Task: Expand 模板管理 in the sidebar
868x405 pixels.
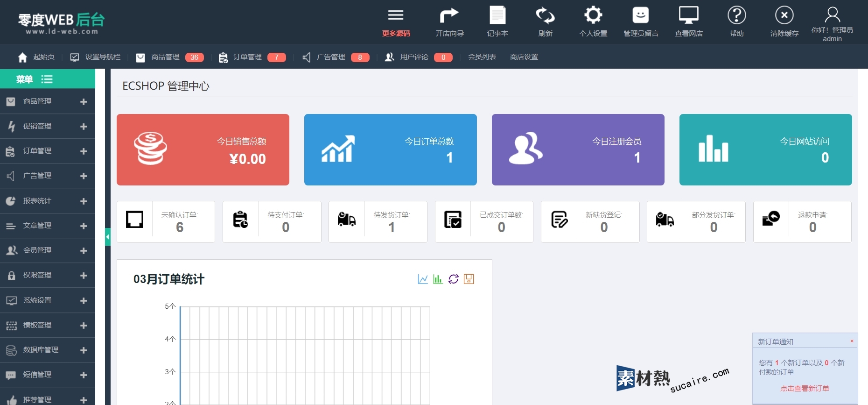Action: tap(84, 325)
